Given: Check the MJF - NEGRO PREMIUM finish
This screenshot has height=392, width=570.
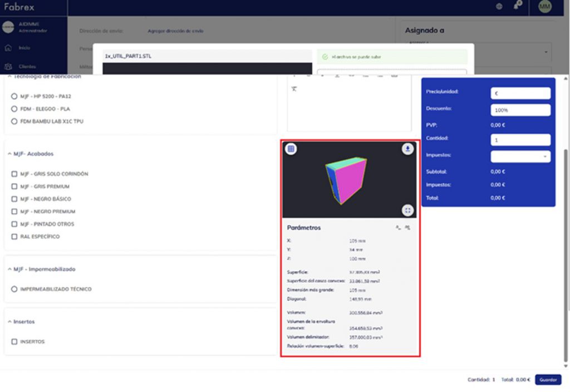Looking at the screenshot, I should tap(14, 212).
